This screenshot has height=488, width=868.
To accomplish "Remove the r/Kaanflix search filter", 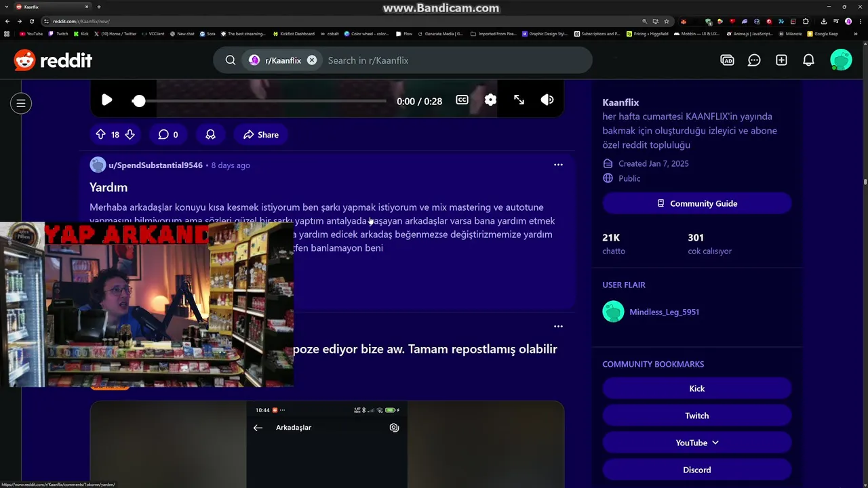I will tap(312, 60).
